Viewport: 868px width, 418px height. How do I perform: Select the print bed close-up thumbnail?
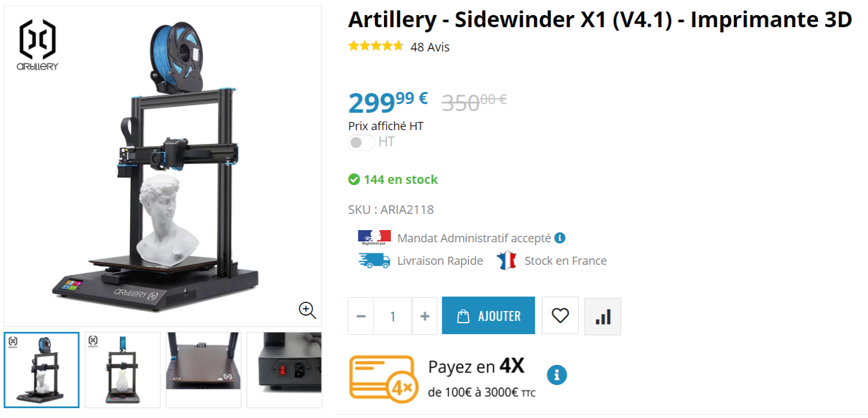point(204,370)
